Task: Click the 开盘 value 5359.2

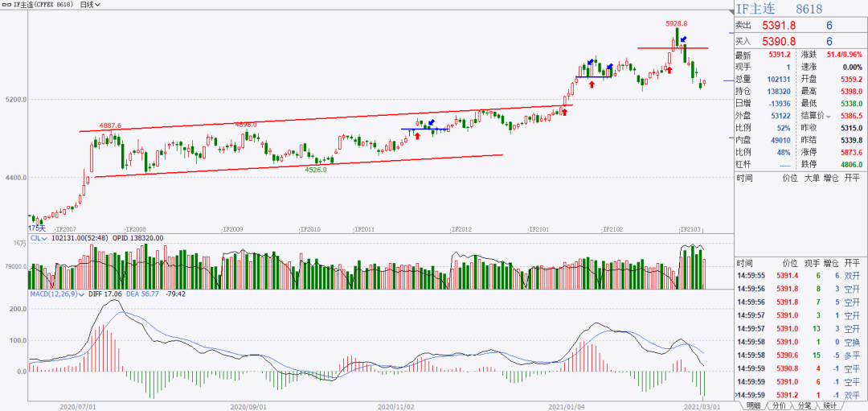Action: [x=851, y=79]
